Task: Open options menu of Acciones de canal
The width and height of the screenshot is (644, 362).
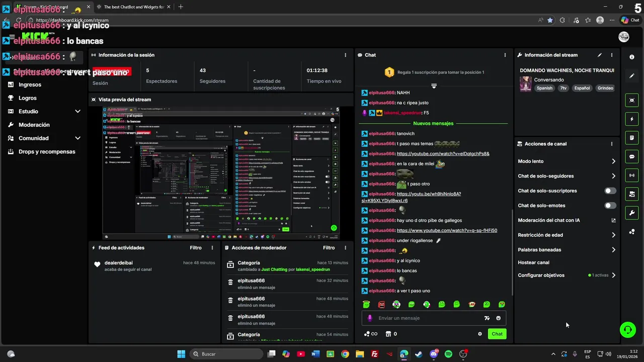Action: (x=612, y=144)
